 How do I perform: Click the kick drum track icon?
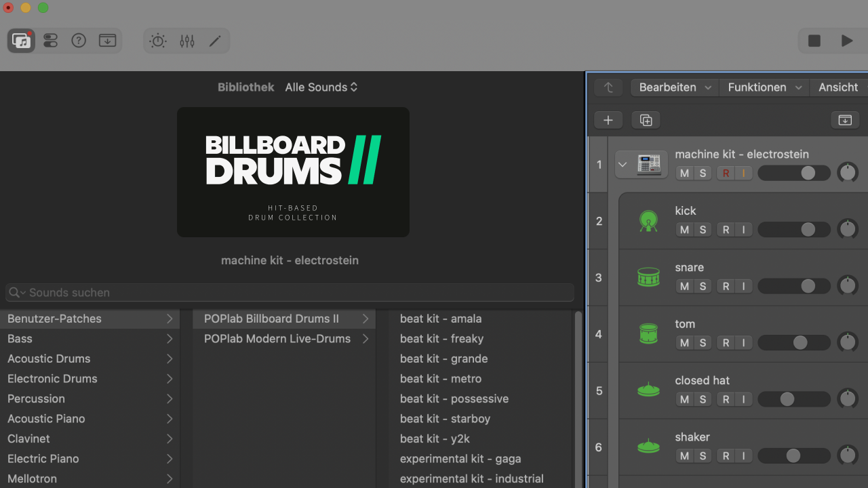pyautogui.click(x=649, y=221)
